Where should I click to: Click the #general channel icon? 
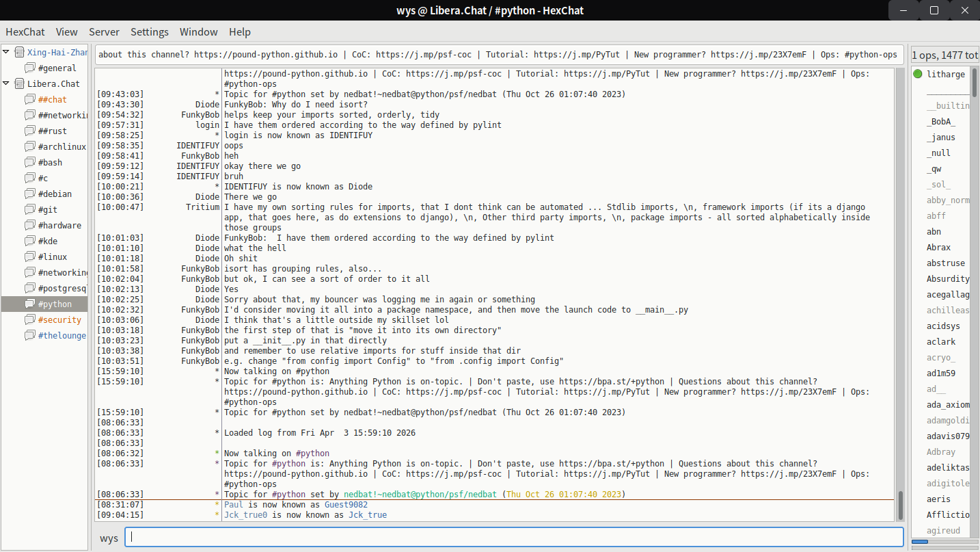click(29, 68)
